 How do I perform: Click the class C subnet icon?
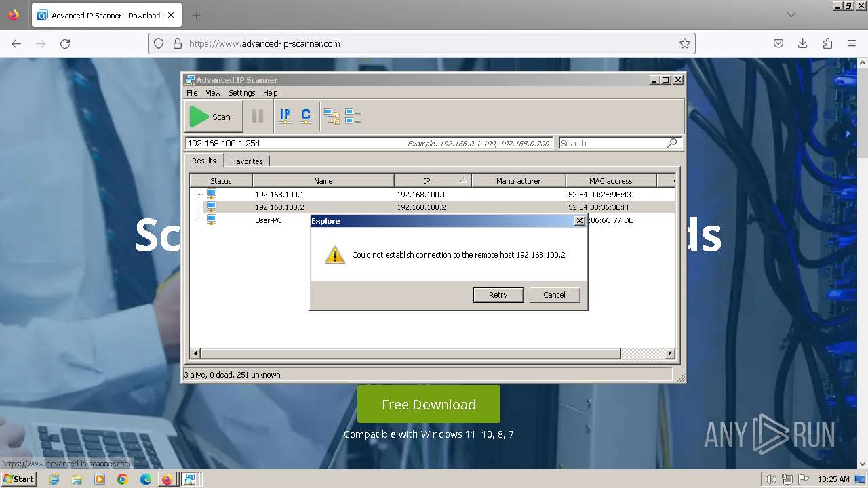point(307,117)
